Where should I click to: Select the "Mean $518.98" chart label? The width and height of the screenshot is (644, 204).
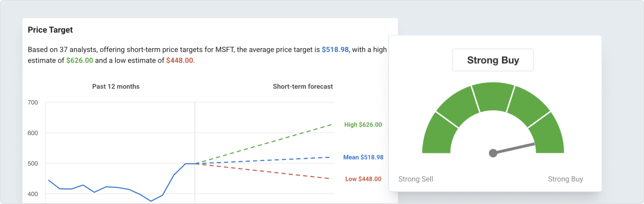(x=363, y=157)
